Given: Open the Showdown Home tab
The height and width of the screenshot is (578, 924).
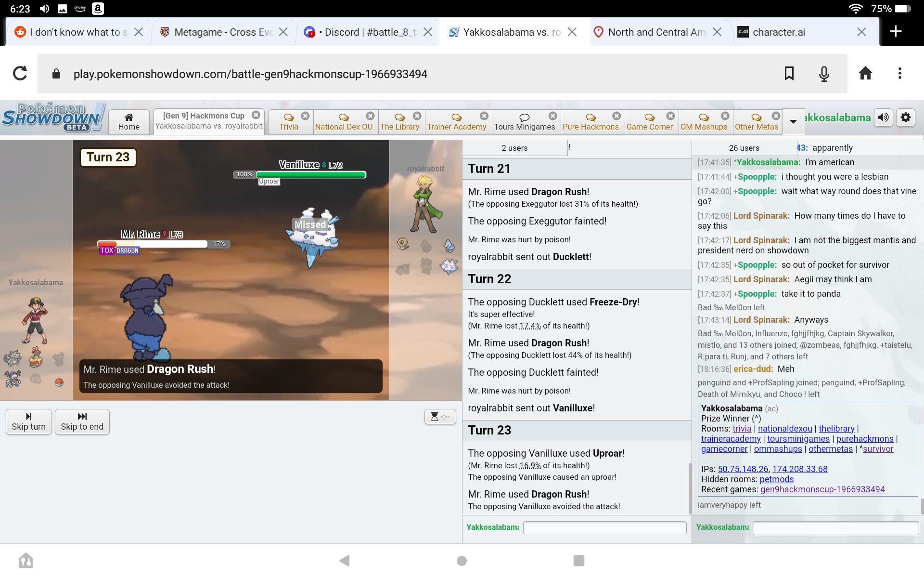Looking at the screenshot, I should coord(128,122).
